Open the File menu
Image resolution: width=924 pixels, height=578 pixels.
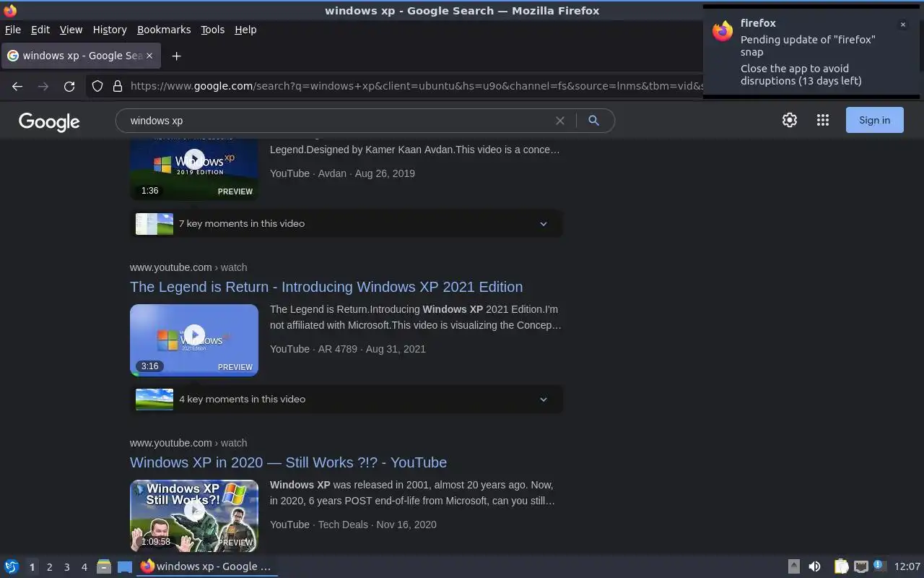(12, 30)
